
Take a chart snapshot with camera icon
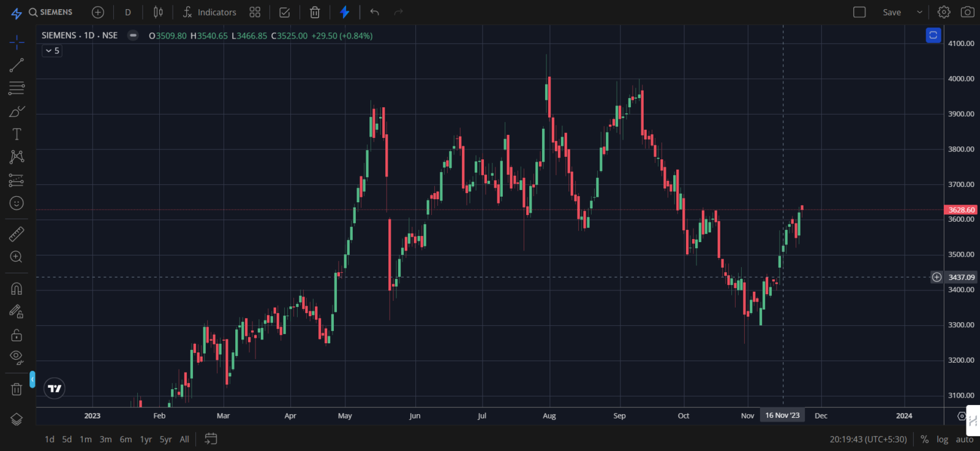pyautogui.click(x=968, y=12)
